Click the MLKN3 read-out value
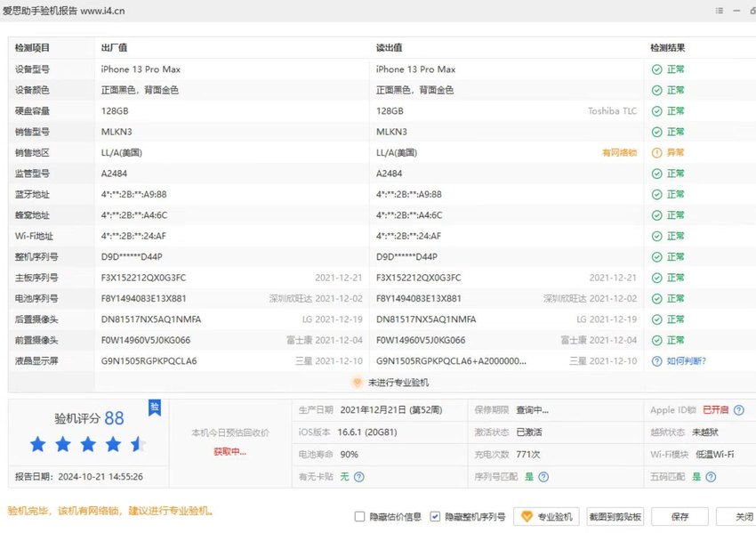The height and width of the screenshot is (533, 756). 391,132
